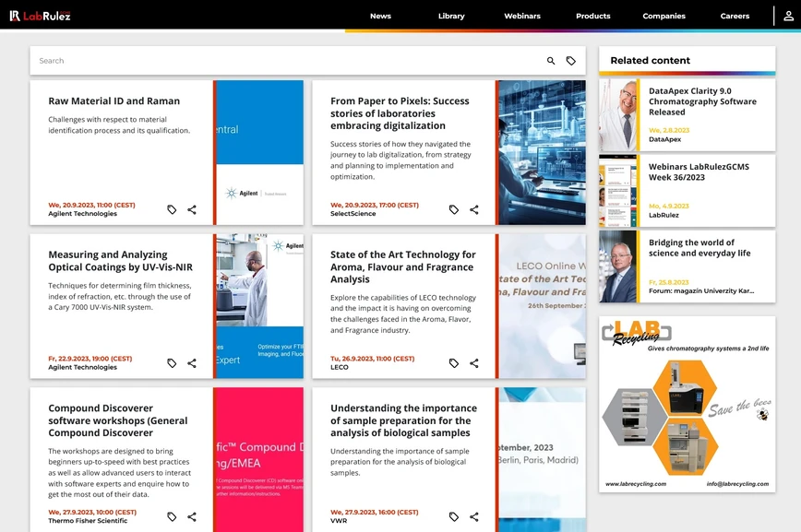This screenshot has height=532, width=801.
Task: Open the News menu
Action: (x=380, y=16)
